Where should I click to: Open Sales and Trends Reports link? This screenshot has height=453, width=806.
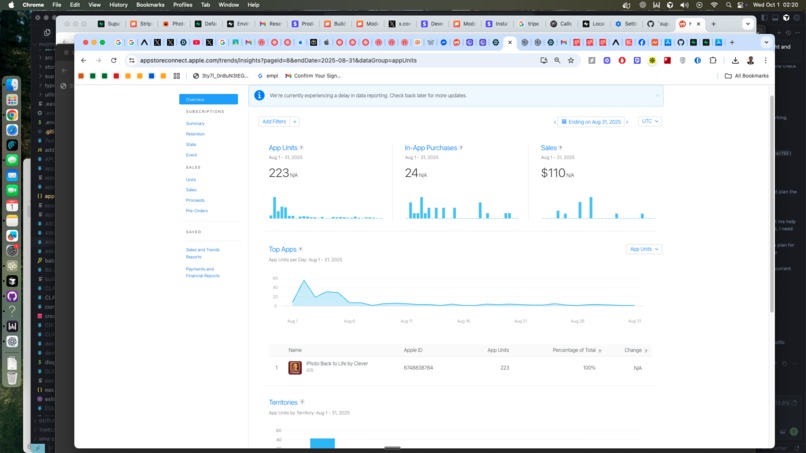pos(203,253)
